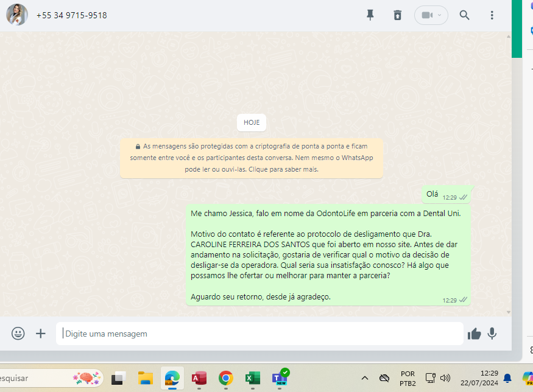This screenshot has height=392, width=533.
Task: Open the clock showing 12:29 22/07/2024
Action: [x=479, y=378]
